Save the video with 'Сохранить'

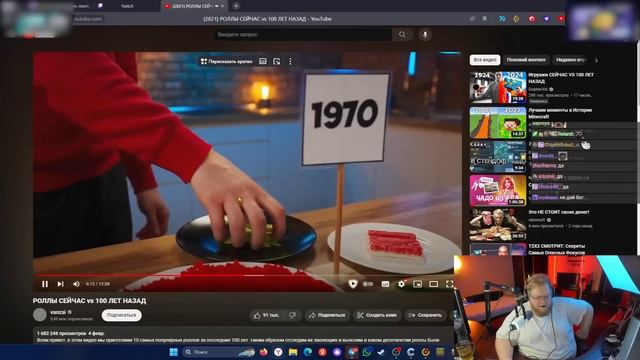tap(425, 315)
